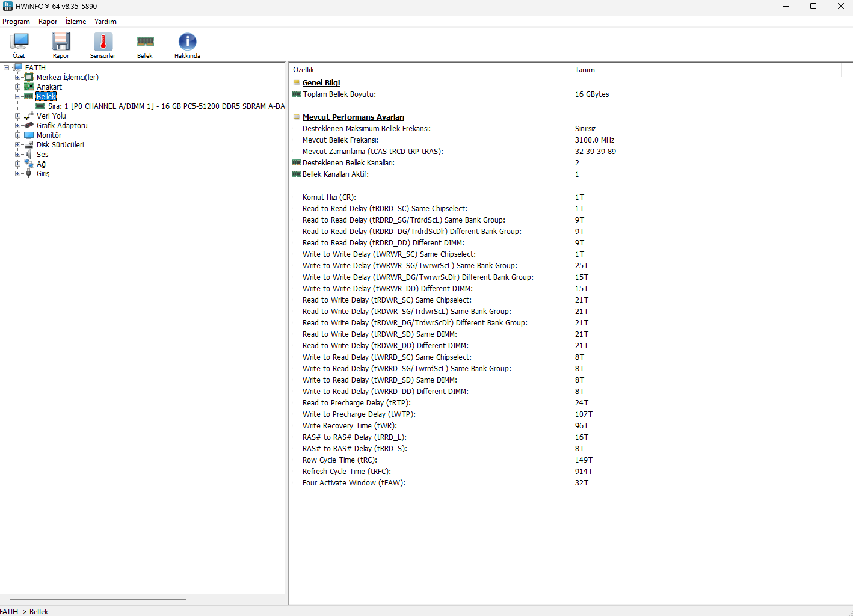Open the Hakkında info icon
Viewport: 853px width, 616px height.
tap(187, 41)
